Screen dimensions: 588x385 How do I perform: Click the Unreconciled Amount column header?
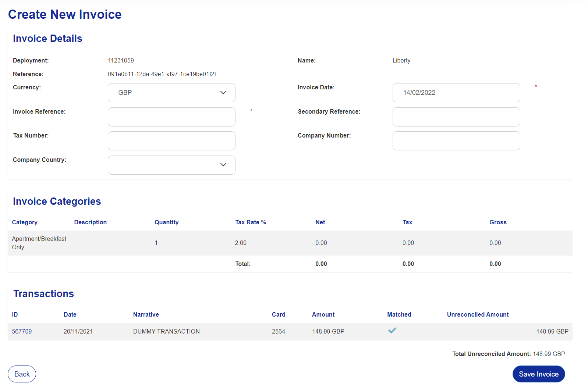pos(478,314)
